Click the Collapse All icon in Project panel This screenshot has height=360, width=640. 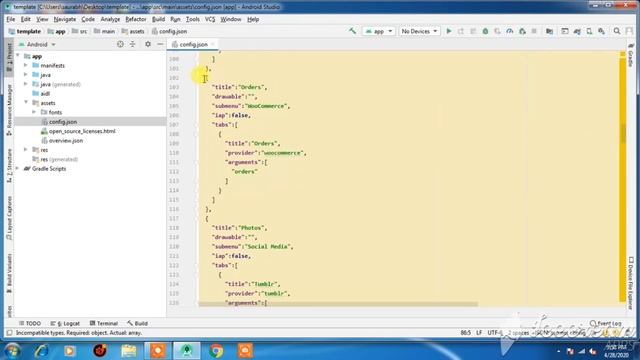[x=132, y=44]
